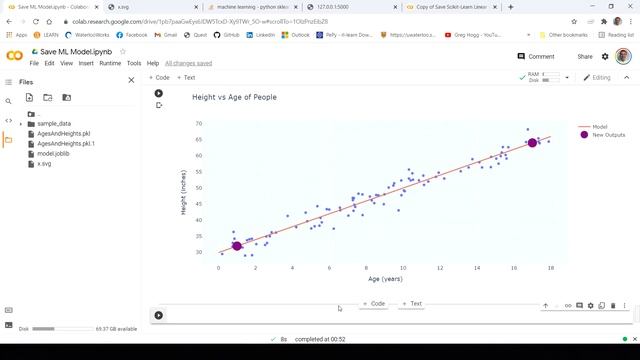Star the Save ML Model notebook
This screenshot has height=360, width=640.
click(x=123, y=51)
